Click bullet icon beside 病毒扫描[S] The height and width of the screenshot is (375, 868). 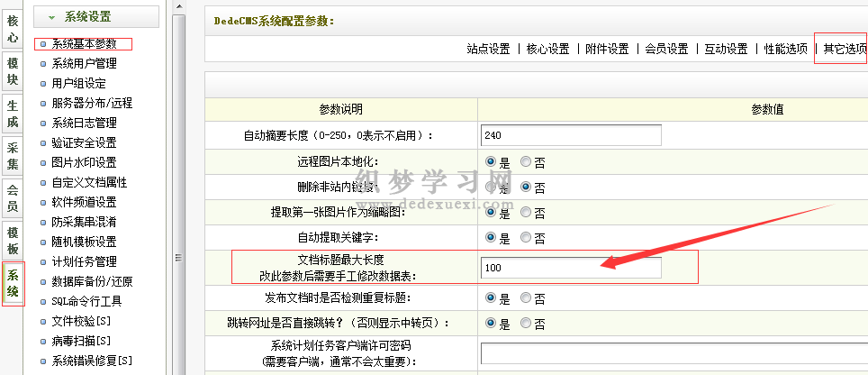43,342
